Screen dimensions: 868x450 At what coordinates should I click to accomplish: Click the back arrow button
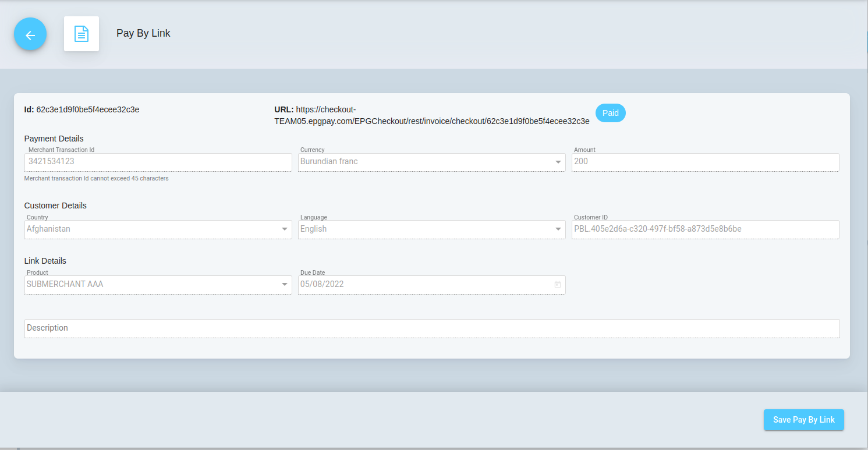coord(30,34)
